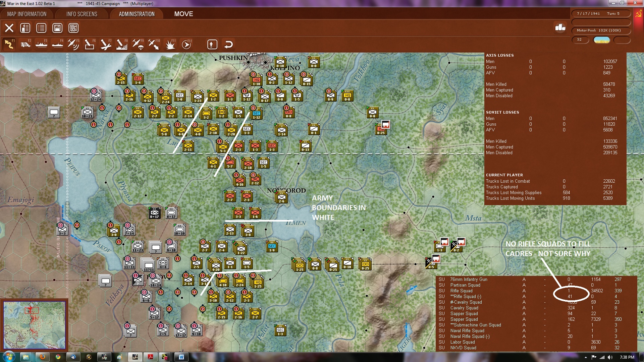Screen dimensions: 644x362
Task: Select the 0-13 unit counter
Action: (305, 146)
